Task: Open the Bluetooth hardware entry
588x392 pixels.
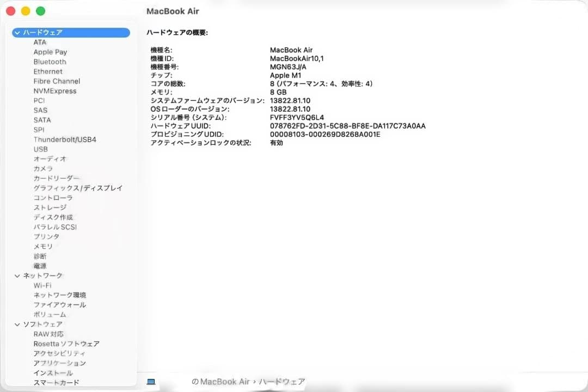Action: tap(50, 62)
